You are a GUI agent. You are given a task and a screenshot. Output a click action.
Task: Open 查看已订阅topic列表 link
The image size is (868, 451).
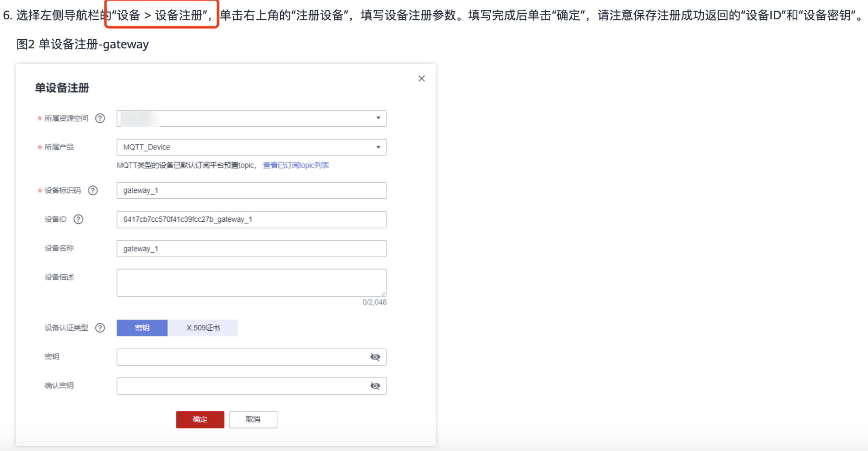pyautogui.click(x=296, y=165)
